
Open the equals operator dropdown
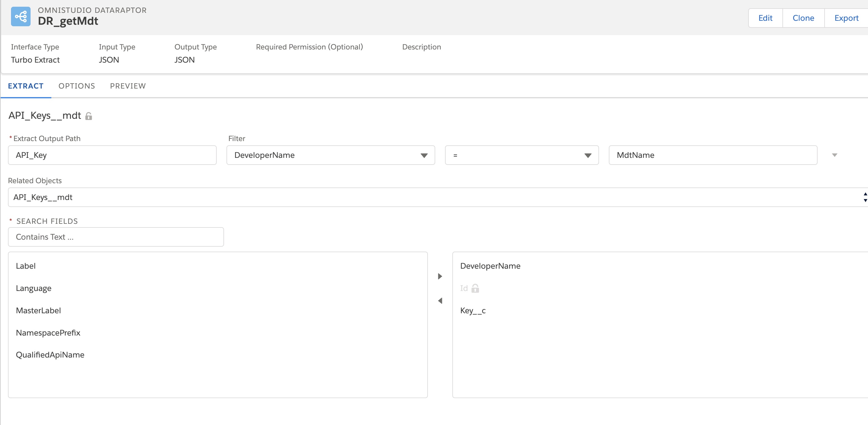click(x=522, y=155)
